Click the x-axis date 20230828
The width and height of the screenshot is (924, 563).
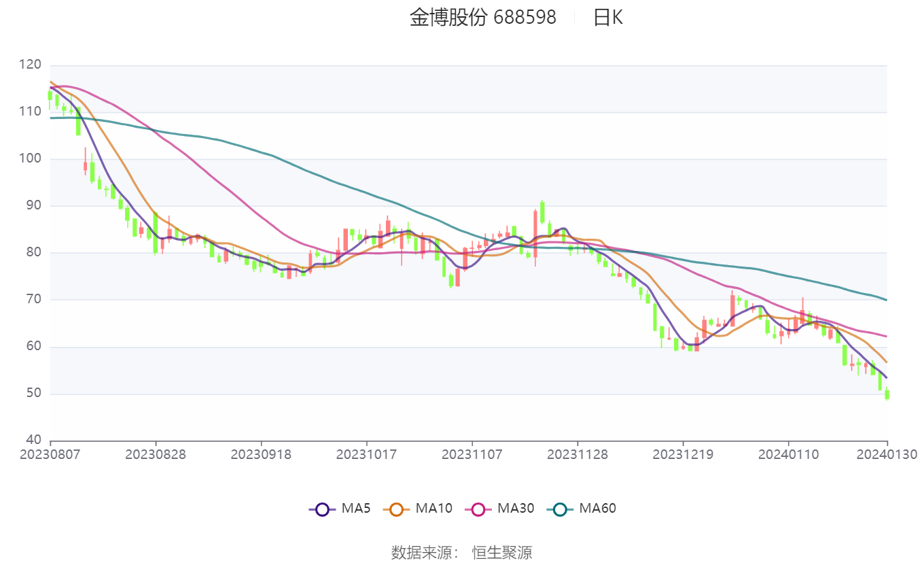(x=156, y=454)
